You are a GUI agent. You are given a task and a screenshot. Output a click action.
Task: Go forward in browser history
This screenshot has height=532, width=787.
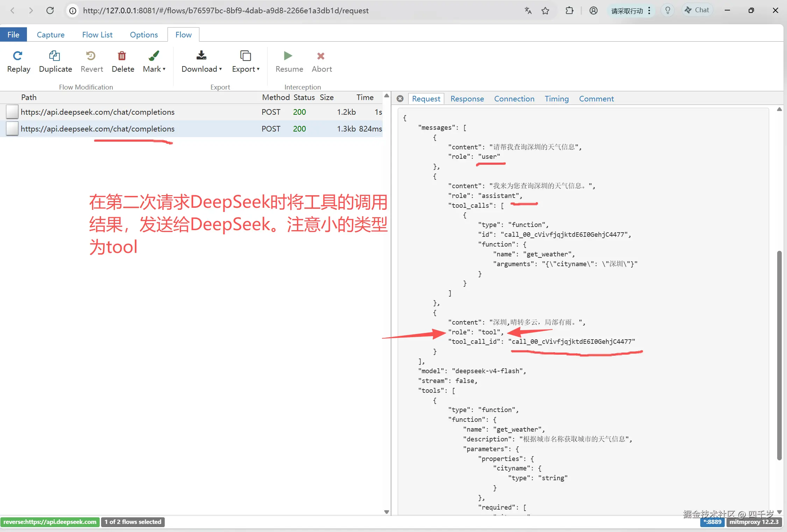click(x=31, y=10)
